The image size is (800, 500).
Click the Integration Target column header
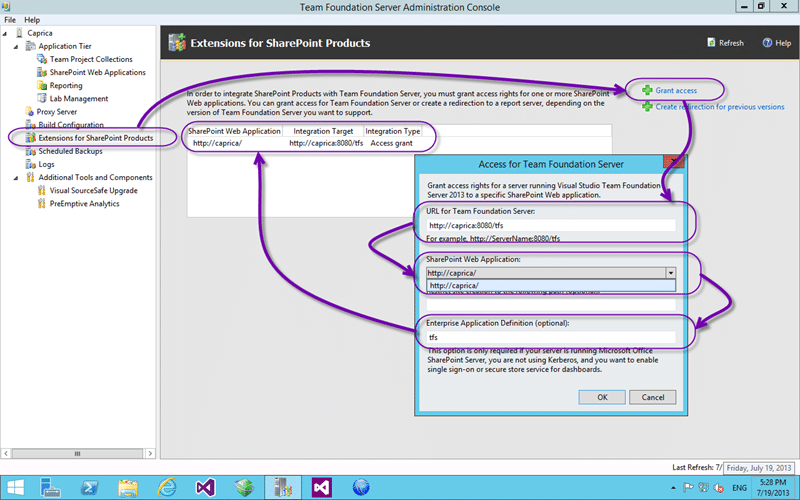tap(323, 131)
